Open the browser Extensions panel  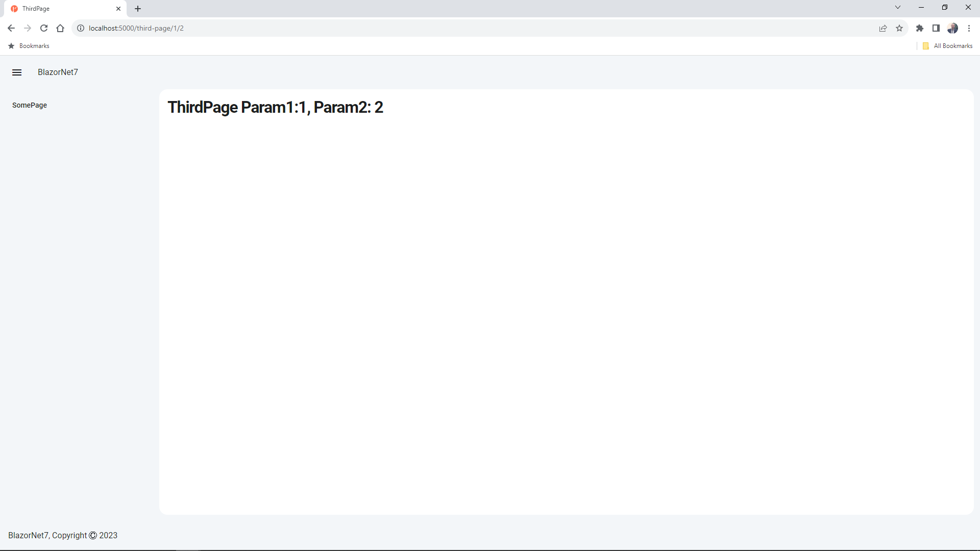[920, 28]
